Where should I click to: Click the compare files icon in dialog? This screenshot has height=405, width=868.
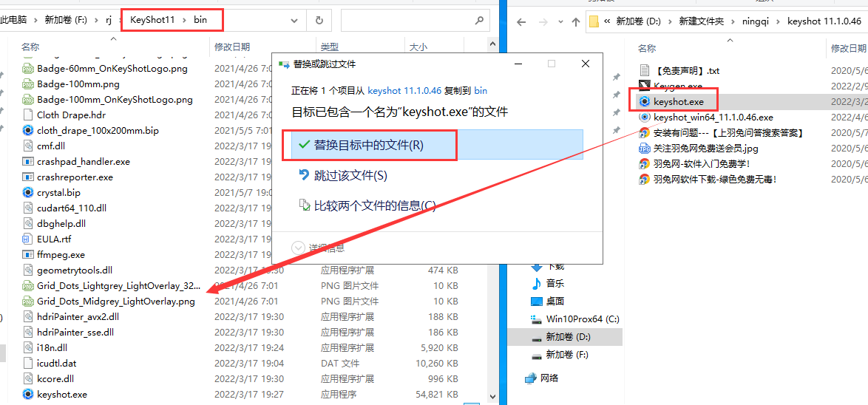point(304,205)
